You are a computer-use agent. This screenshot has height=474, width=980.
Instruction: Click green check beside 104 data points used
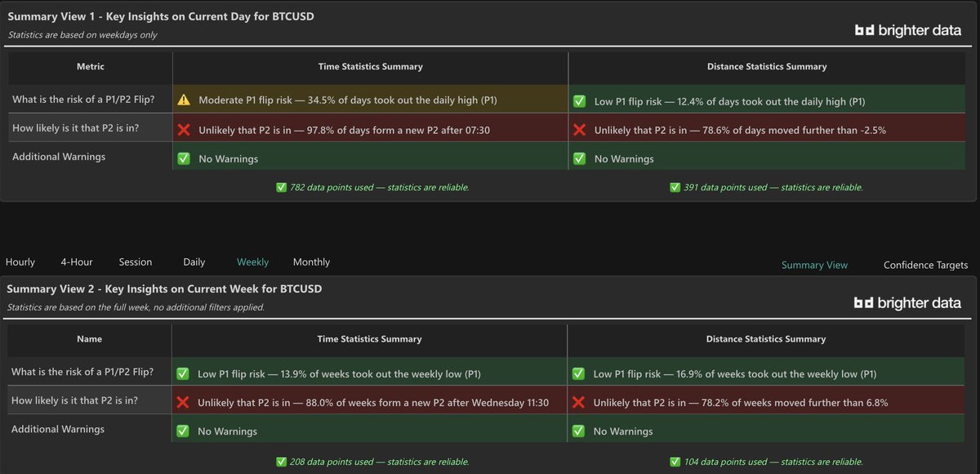675,462
